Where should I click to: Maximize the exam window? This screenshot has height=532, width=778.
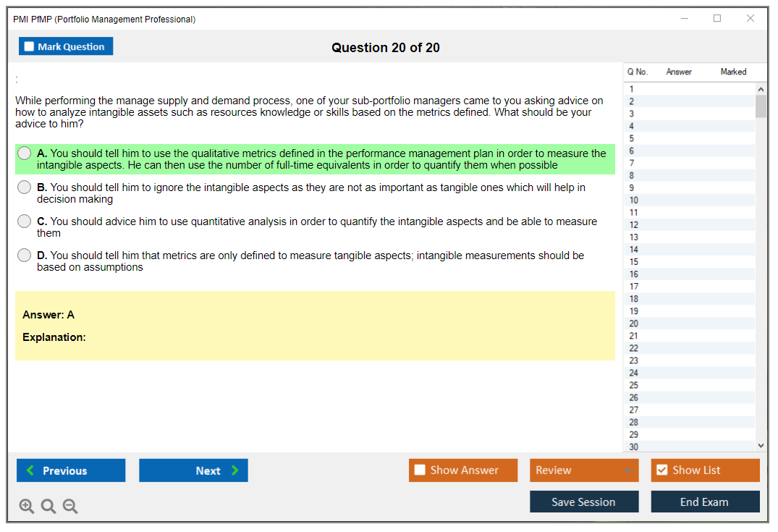tap(717, 19)
